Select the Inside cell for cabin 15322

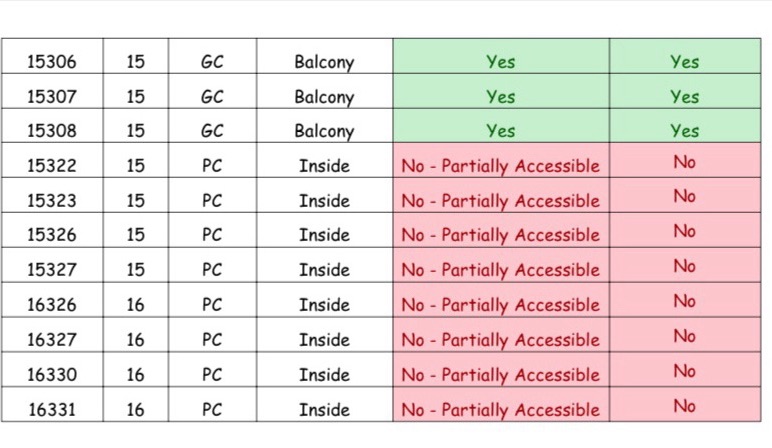(324, 166)
